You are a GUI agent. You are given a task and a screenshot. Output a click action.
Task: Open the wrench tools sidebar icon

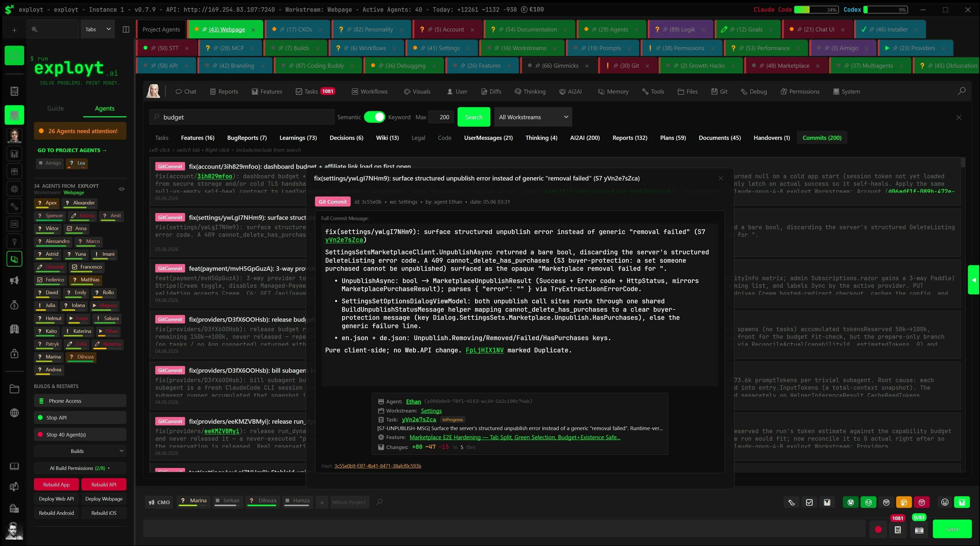[14, 206]
